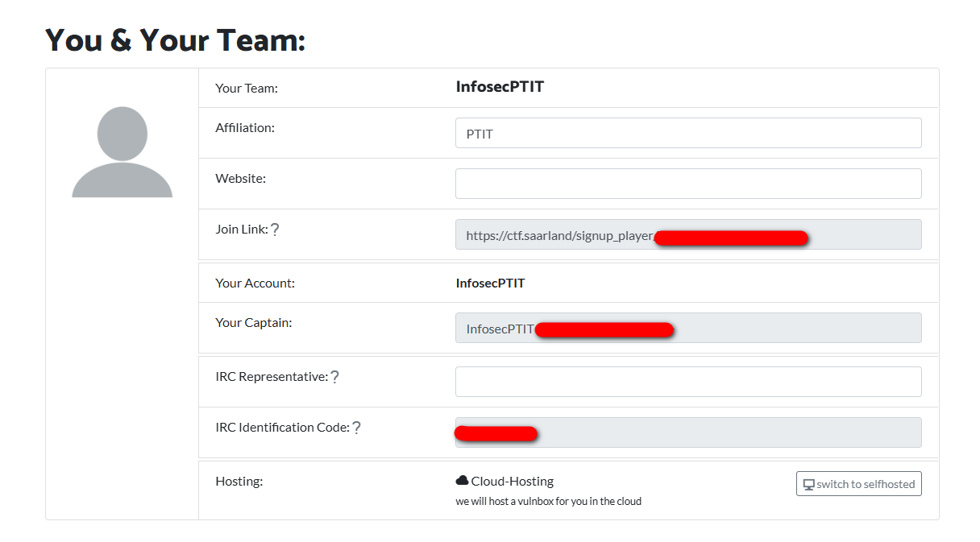Click the InfosecPTIT name beside Your Account
Image resolution: width=980 pixels, height=542 pixels.
490,283
